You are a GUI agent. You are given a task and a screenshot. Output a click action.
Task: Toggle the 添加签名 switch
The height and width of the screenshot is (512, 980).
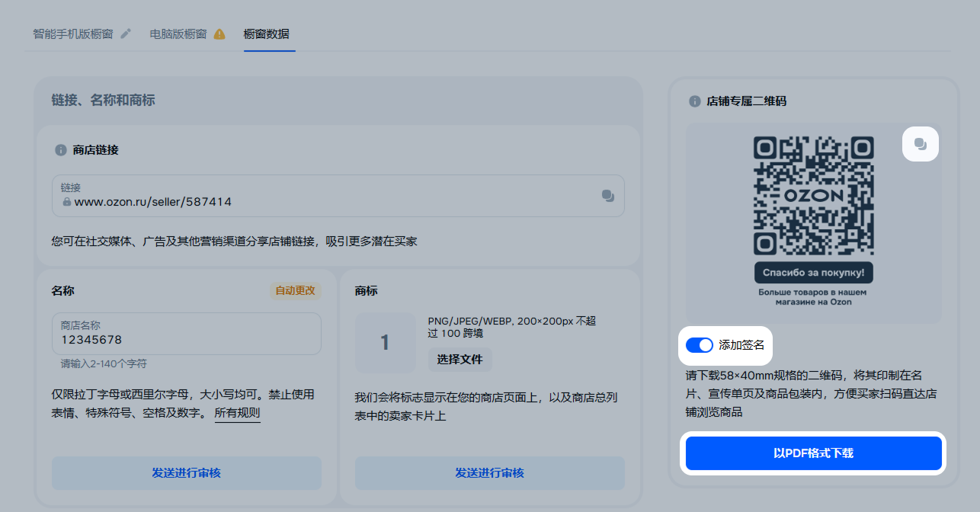click(699, 345)
